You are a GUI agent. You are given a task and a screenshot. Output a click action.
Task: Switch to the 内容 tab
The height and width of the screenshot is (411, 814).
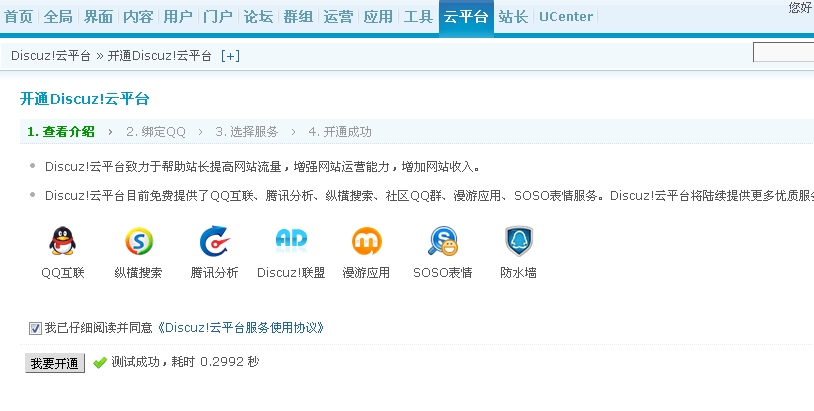[138, 17]
